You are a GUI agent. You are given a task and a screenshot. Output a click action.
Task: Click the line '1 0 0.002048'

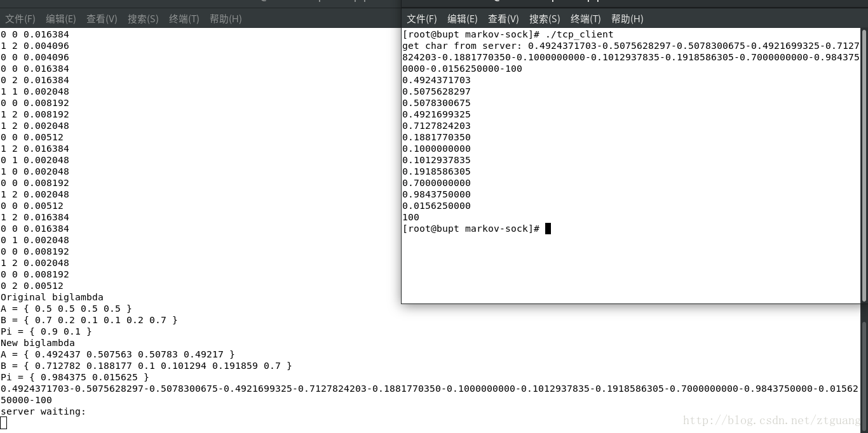click(35, 171)
